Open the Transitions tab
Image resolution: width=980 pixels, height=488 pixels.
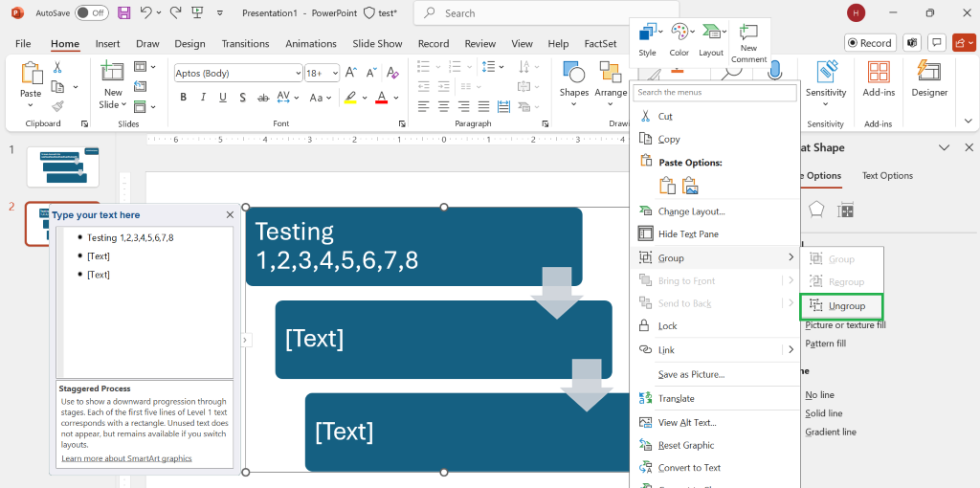246,44
